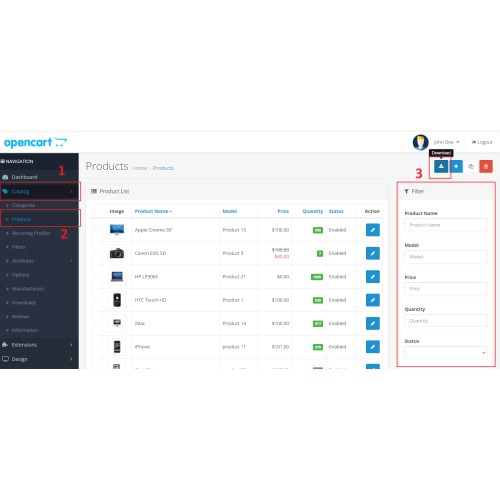Open the Status filter dropdown
This screenshot has width=500, height=500.
pyautogui.click(x=446, y=353)
